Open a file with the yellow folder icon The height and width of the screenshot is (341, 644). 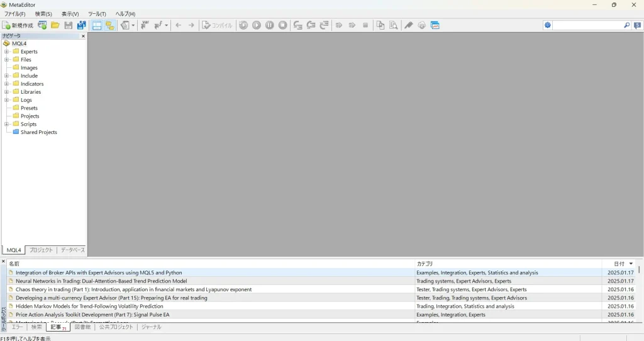point(55,25)
